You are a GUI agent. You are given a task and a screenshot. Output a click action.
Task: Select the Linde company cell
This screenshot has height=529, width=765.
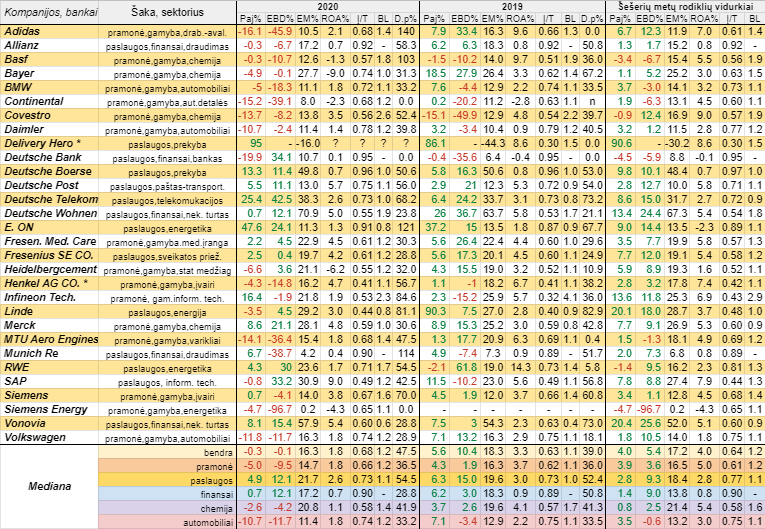pos(50,311)
